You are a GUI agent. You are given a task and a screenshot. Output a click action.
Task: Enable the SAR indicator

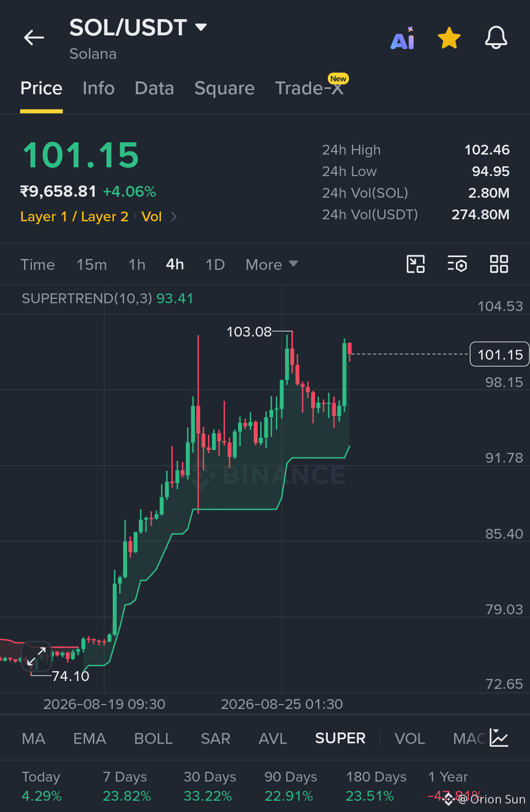click(215, 738)
